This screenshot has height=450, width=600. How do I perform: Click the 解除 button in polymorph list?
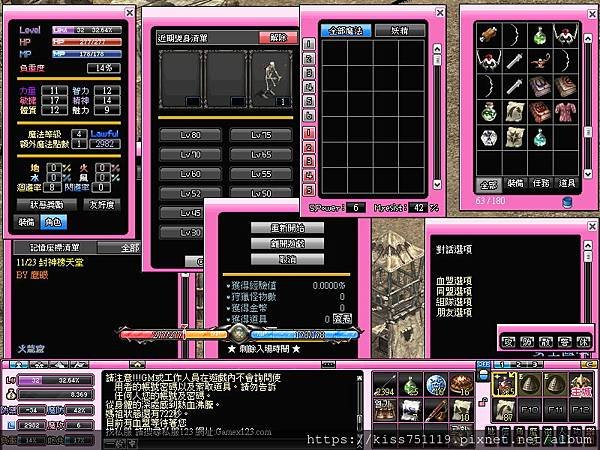pyautogui.click(x=278, y=38)
